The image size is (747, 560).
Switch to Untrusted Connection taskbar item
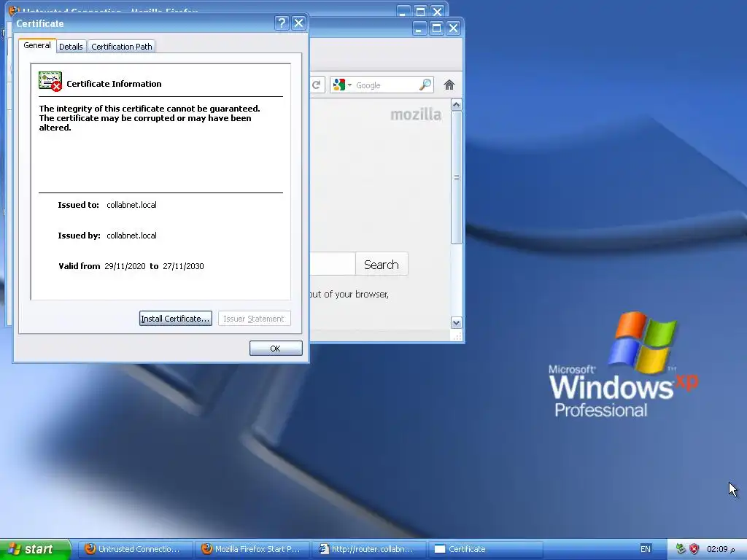point(135,549)
